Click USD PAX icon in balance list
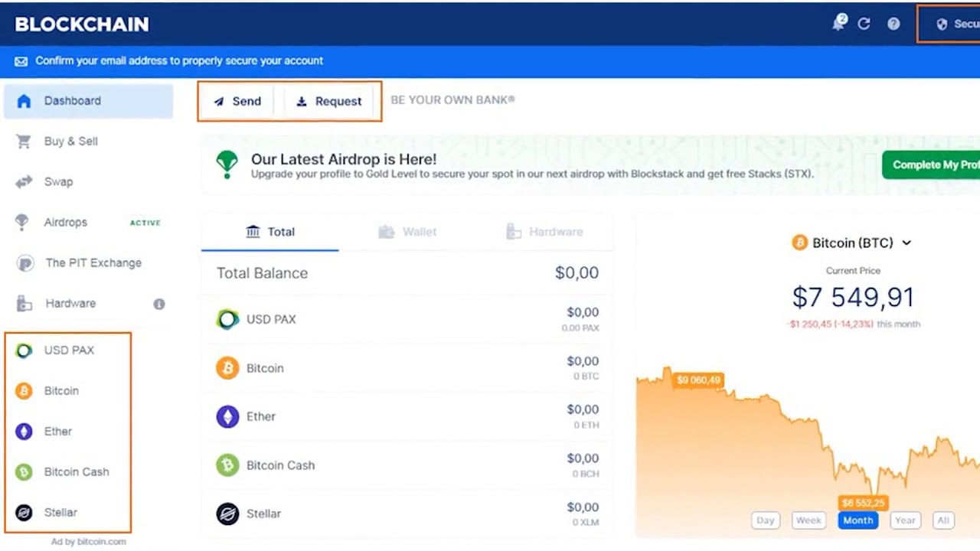 (227, 319)
